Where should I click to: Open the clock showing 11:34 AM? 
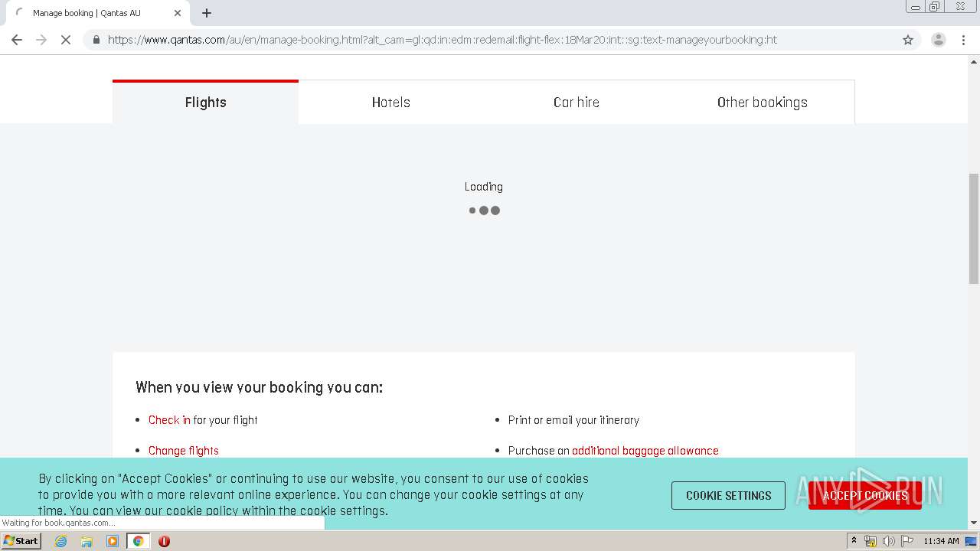click(941, 541)
